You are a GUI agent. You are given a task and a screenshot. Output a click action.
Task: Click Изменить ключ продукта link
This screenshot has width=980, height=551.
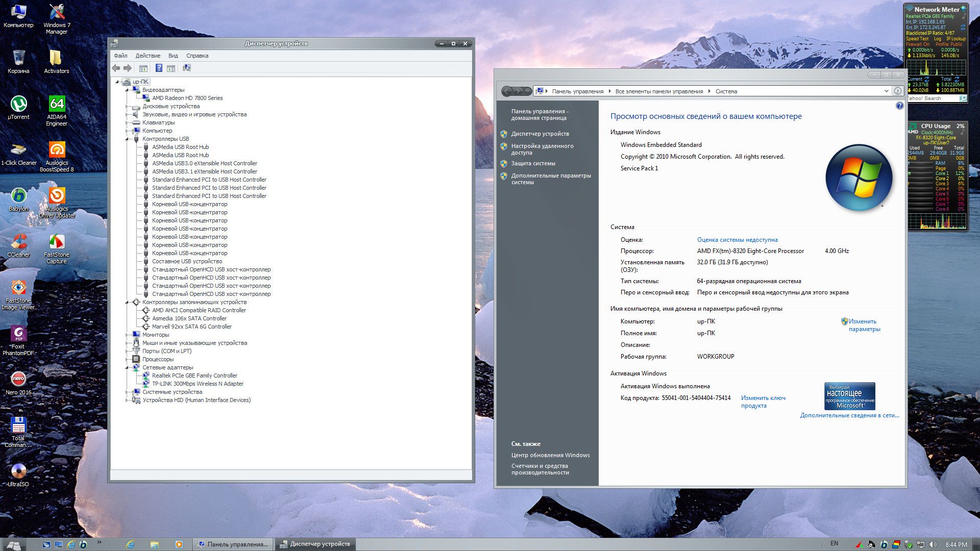(x=763, y=402)
